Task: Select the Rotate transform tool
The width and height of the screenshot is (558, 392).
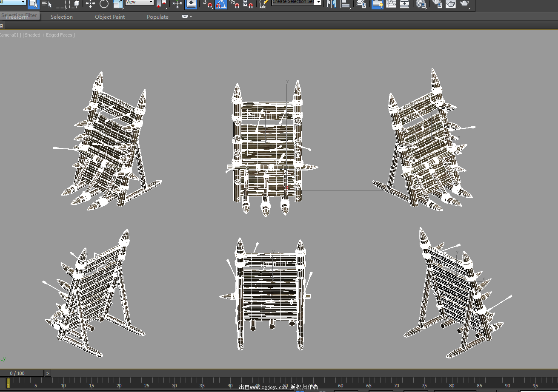Action: coord(104,4)
